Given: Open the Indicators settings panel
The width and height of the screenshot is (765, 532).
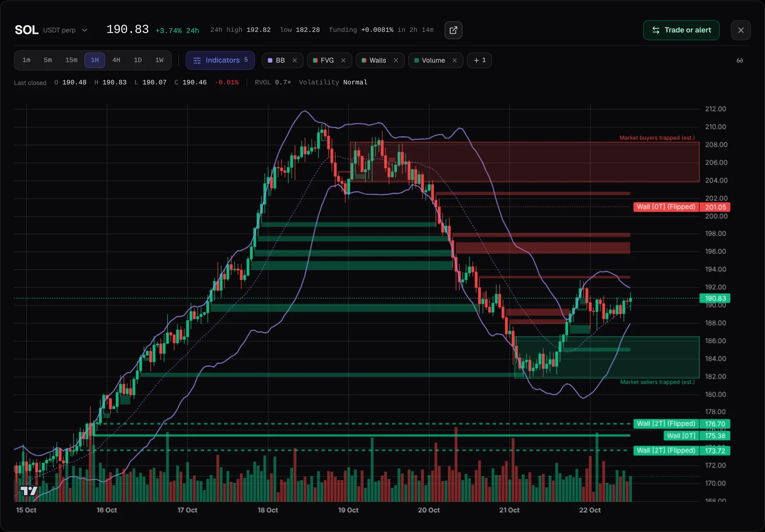Looking at the screenshot, I should [220, 60].
